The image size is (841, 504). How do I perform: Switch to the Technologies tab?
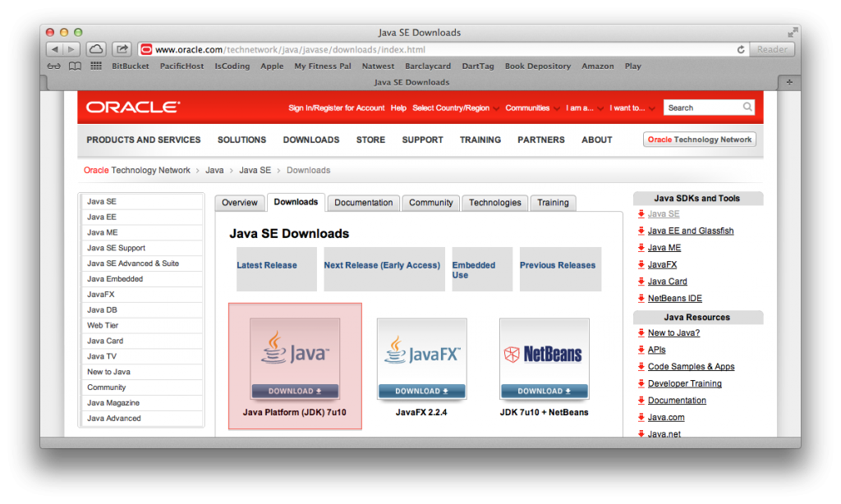point(495,203)
